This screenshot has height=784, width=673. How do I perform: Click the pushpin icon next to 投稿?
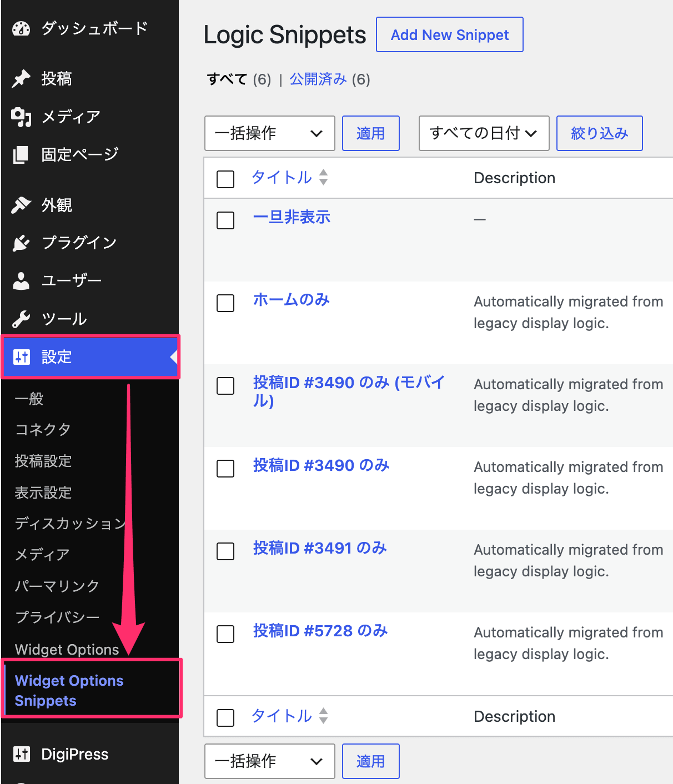click(21, 79)
